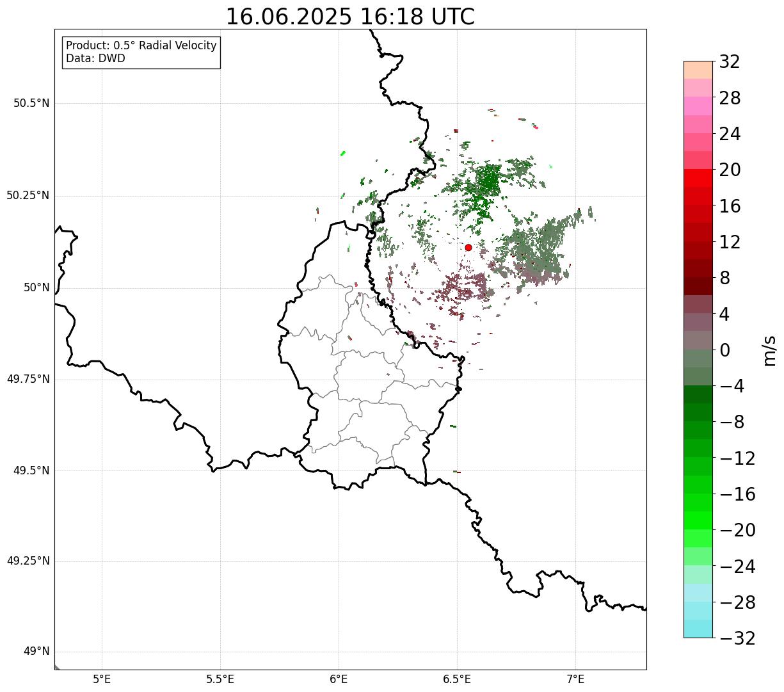Click the latitude label 50°N

point(36,288)
